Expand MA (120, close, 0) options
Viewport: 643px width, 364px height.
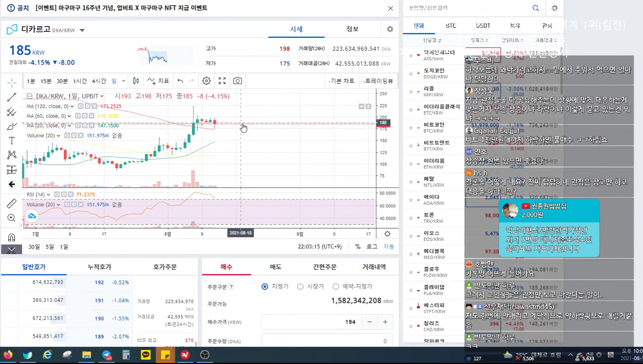pyautogui.click(x=72, y=106)
